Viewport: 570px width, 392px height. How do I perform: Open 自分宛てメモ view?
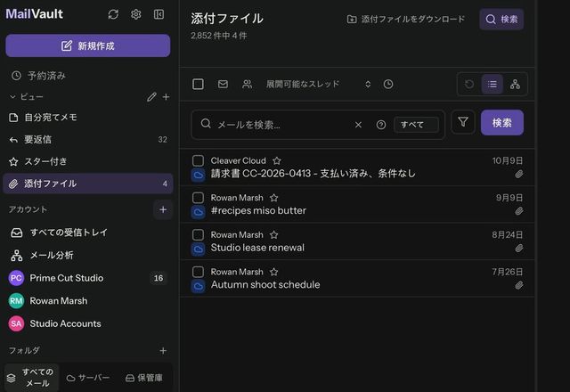tap(87, 118)
